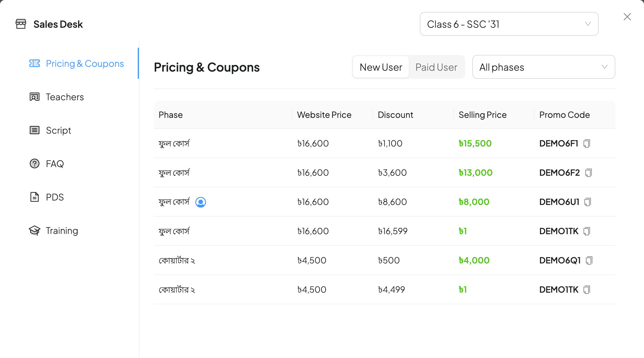Switch to Paid User pricing

[436, 67]
